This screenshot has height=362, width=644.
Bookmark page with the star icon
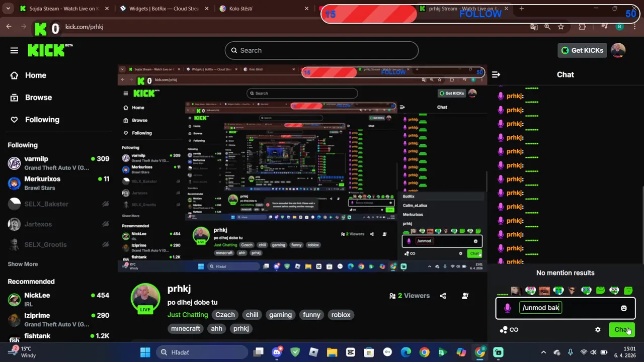coord(561,27)
